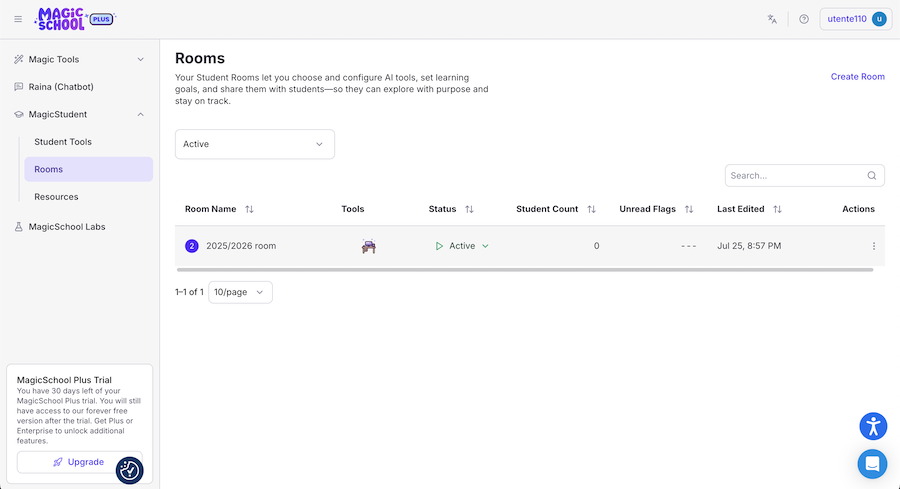Sort by Student Count arrows icon
This screenshot has width=900, height=489.
(x=591, y=209)
